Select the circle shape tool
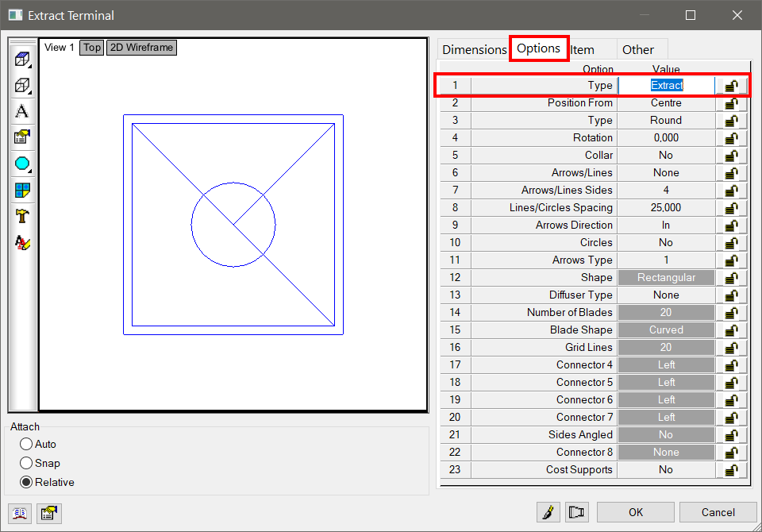This screenshot has height=532, width=762. point(21,164)
